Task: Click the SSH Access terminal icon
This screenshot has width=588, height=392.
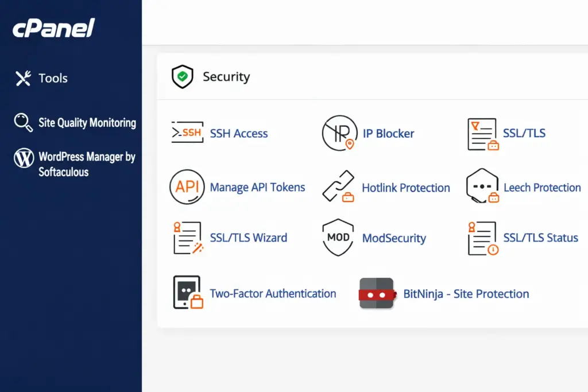Action: point(187,133)
